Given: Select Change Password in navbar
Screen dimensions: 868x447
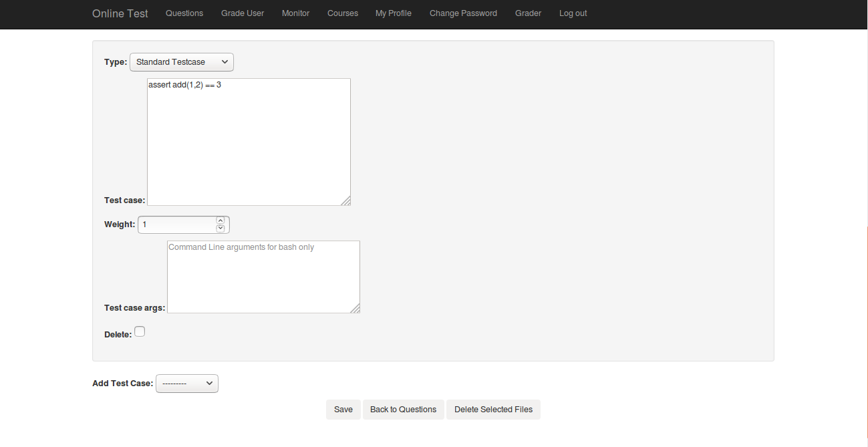Looking at the screenshot, I should coord(463,13).
